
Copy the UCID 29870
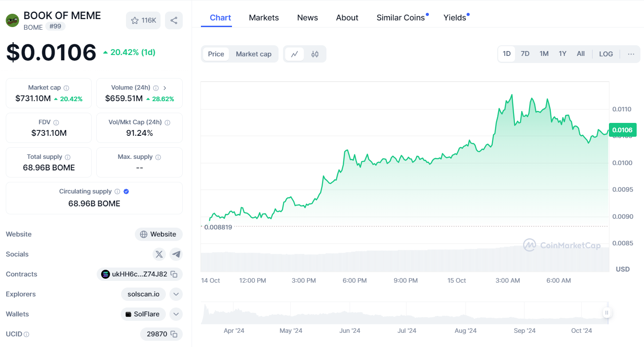coord(174,334)
